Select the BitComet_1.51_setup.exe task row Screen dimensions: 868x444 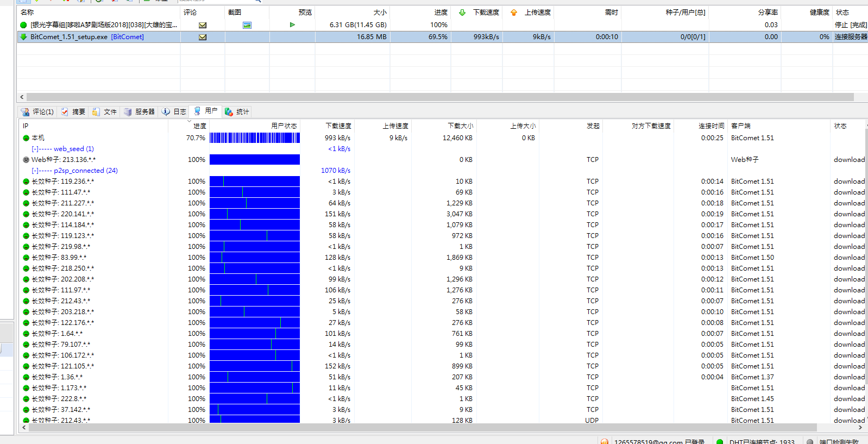pyautogui.click(x=442, y=37)
